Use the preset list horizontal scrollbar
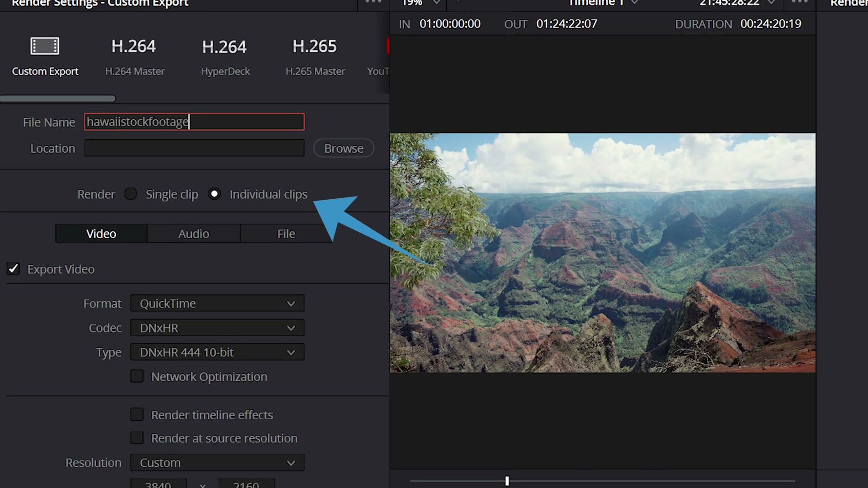 (x=58, y=99)
